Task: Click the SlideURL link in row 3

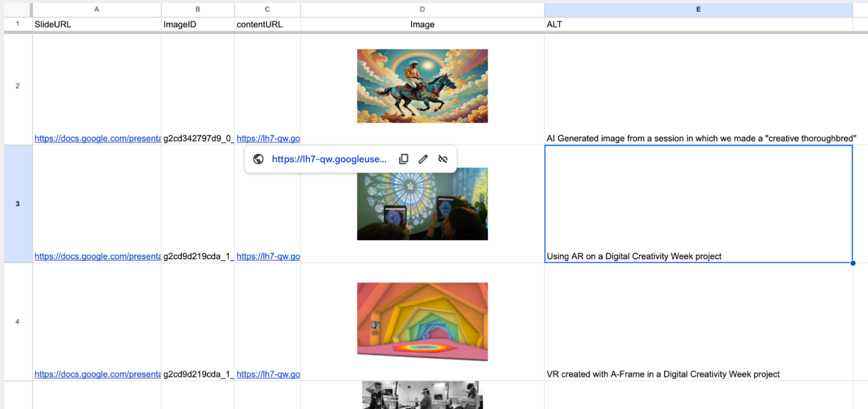Action: coord(97,256)
